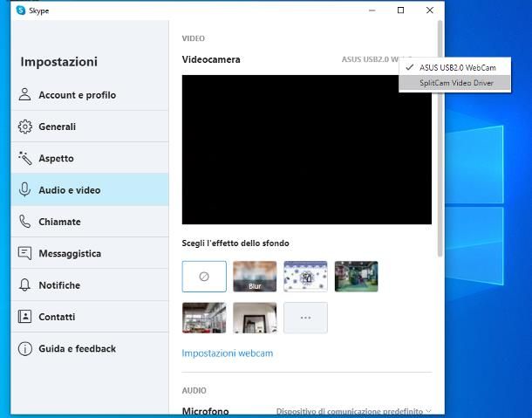Click the magic wand icon beside Aspetto
This screenshot has width=532, height=418.
(24, 158)
